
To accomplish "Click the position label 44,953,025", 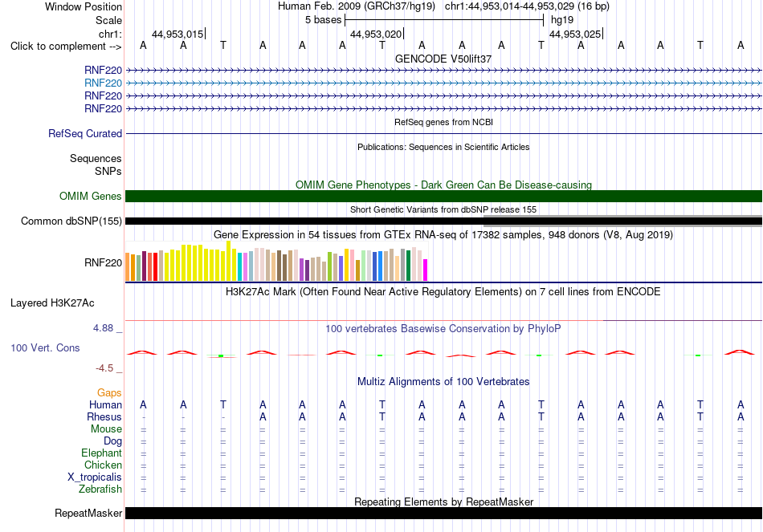I will (x=575, y=34).
